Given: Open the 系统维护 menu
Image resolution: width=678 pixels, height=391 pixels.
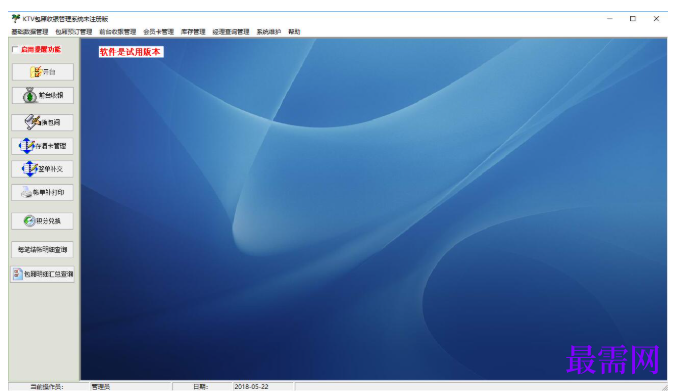Looking at the screenshot, I should pyautogui.click(x=269, y=32).
